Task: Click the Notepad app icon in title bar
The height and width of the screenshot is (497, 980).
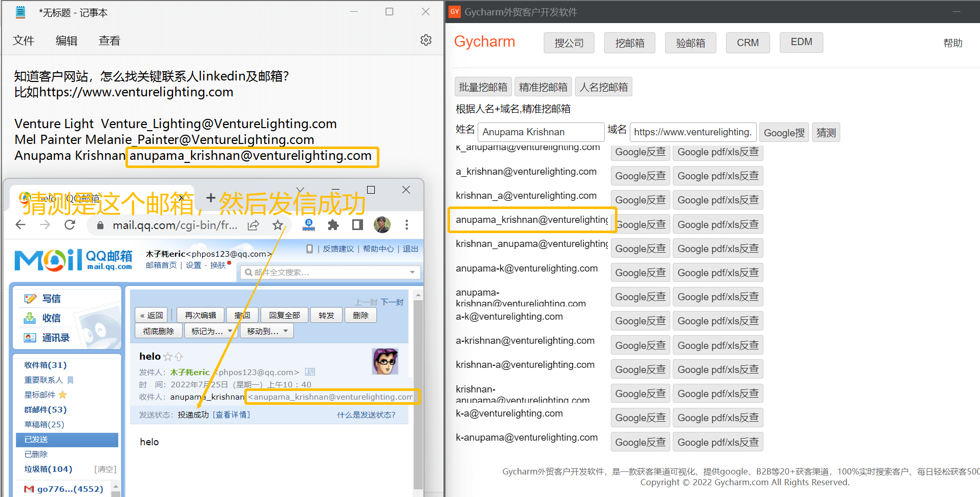Action: pos(20,12)
